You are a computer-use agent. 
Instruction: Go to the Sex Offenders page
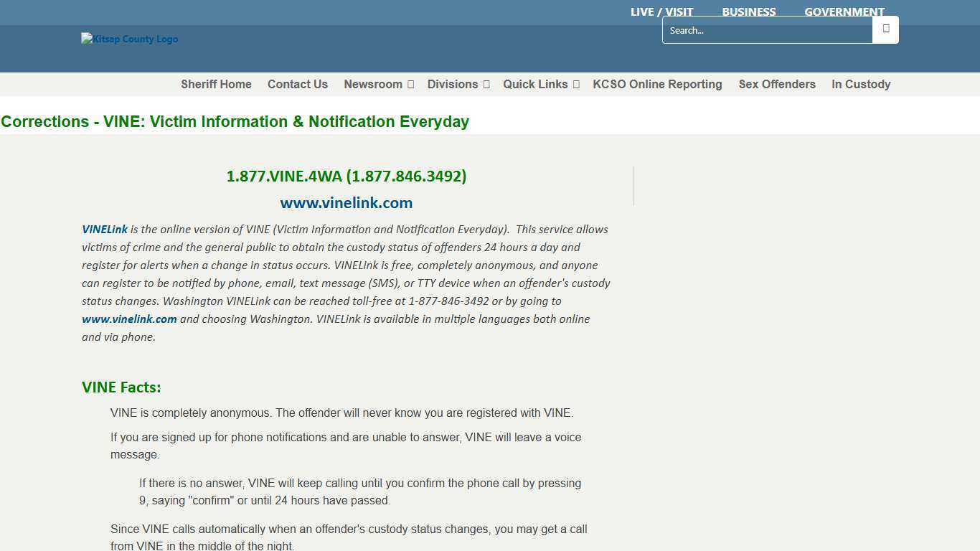[777, 85]
